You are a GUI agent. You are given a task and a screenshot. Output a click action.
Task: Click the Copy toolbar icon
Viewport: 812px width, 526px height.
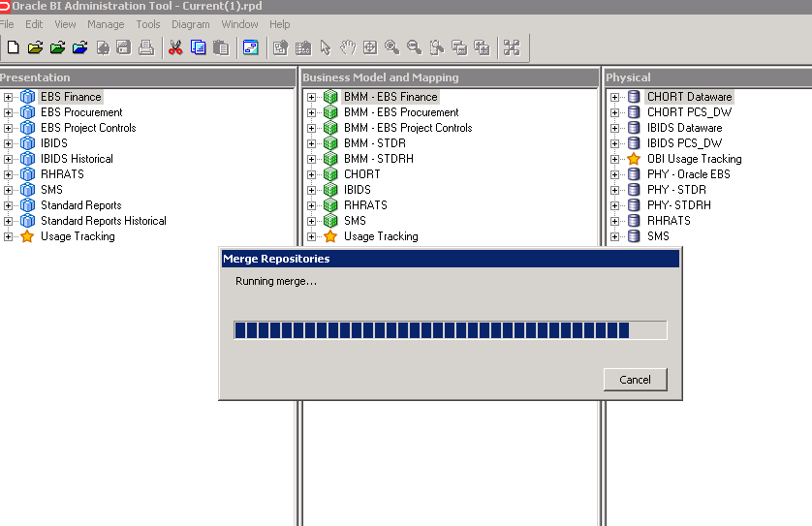coord(199,48)
